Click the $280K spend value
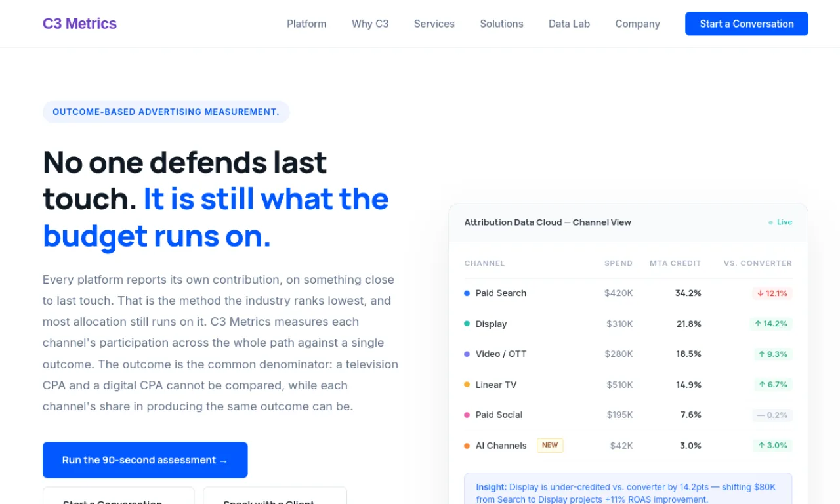This screenshot has width=840, height=504. click(x=619, y=354)
